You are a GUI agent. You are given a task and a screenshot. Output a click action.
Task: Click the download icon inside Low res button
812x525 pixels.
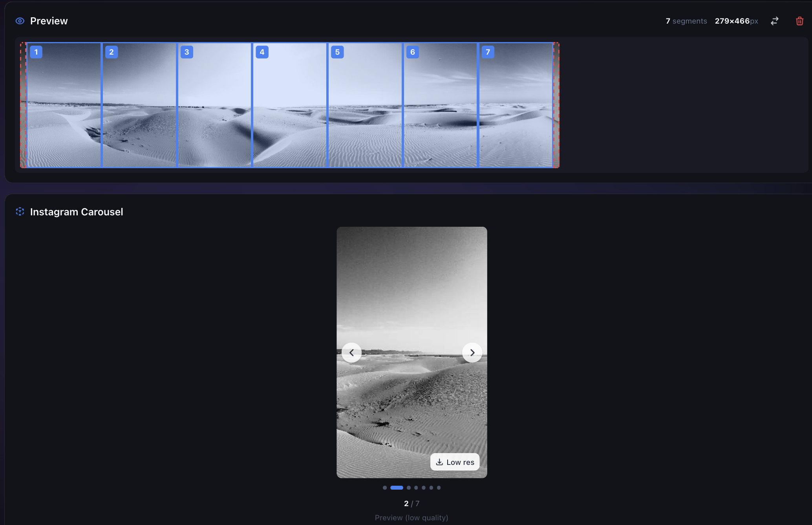440,462
